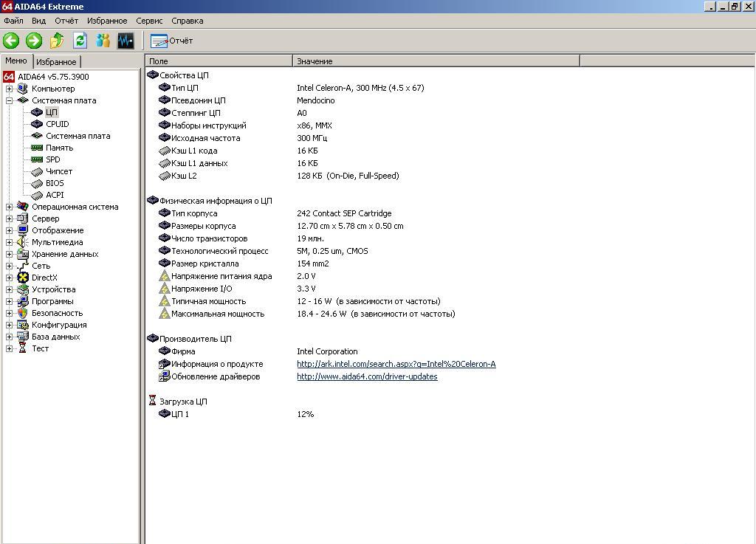Click the Значение column header
Image resolution: width=756 pixels, height=544 pixels.
click(436, 61)
